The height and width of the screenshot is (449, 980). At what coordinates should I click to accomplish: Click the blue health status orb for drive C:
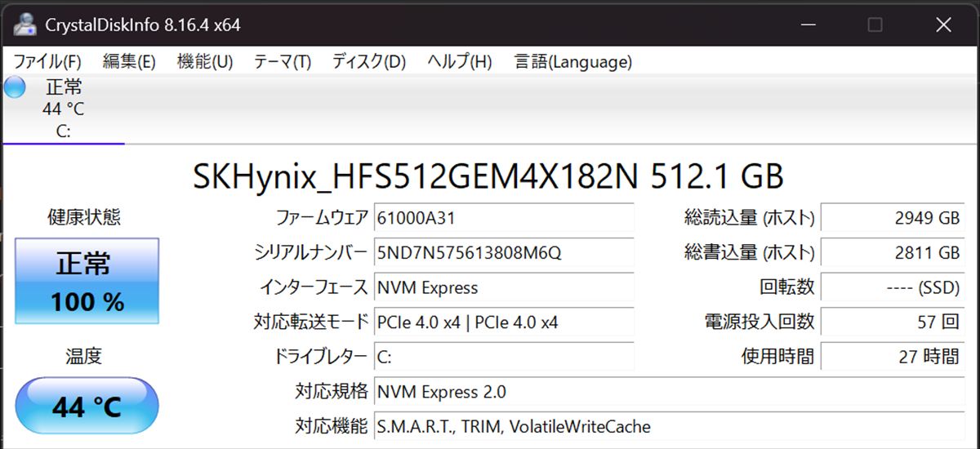coord(15,87)
